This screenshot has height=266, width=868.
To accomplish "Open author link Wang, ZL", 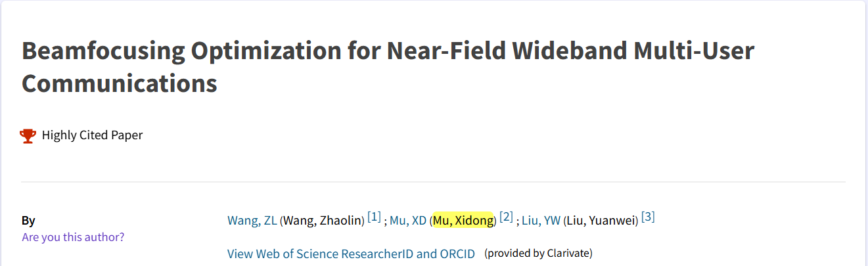I will tap(252, 221).
